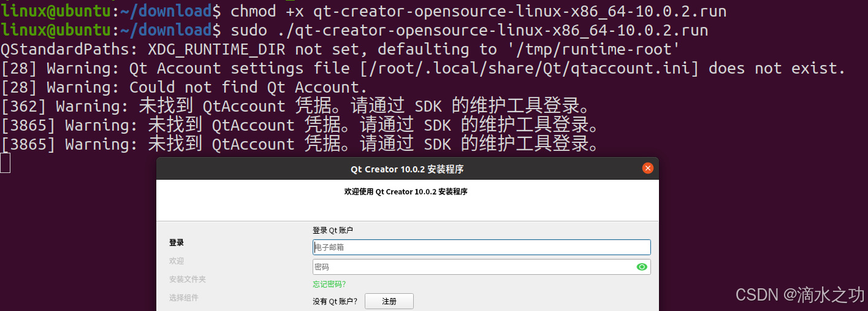Click the qtaccount.ini does not exist warning
Viewport: 868px width, 311px height.
[x=423, y=68]
